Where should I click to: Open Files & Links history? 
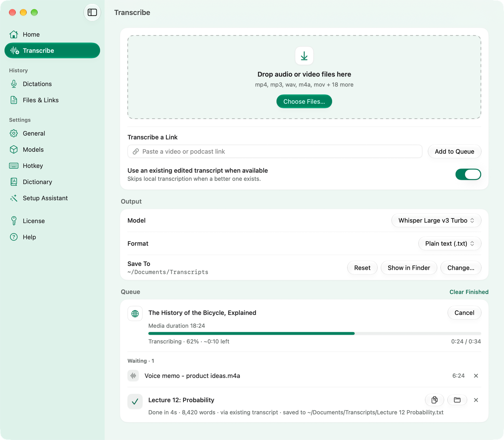[x=52, y=100]
